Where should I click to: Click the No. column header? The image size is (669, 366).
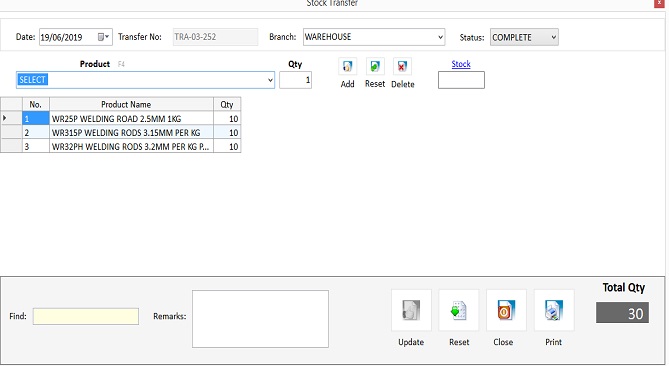point(36,105)
